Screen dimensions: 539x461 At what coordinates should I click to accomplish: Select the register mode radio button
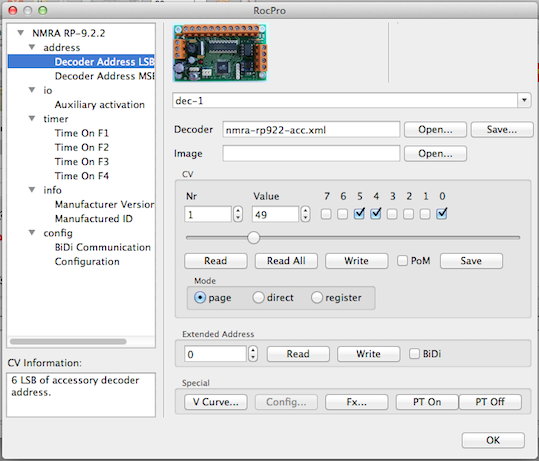coord(317,297)
